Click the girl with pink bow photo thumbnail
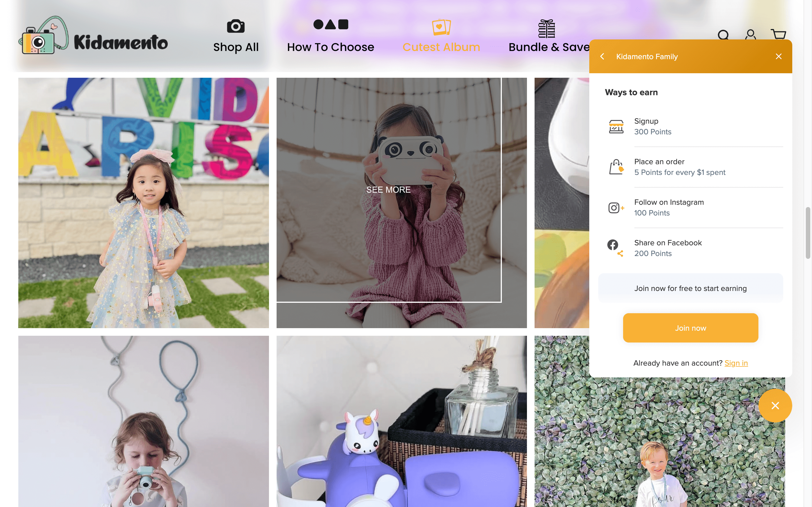 point(143,203)
